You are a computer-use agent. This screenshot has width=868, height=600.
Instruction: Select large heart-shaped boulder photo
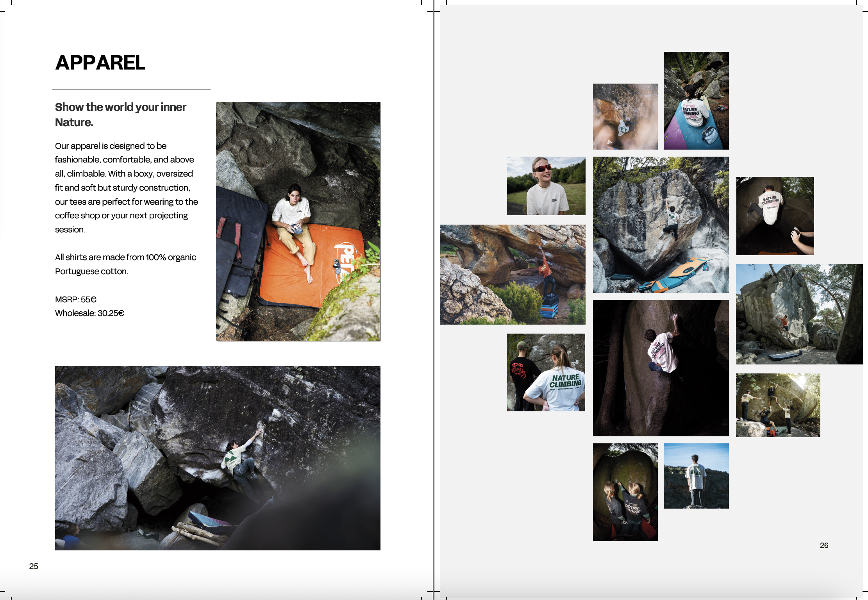661,225
